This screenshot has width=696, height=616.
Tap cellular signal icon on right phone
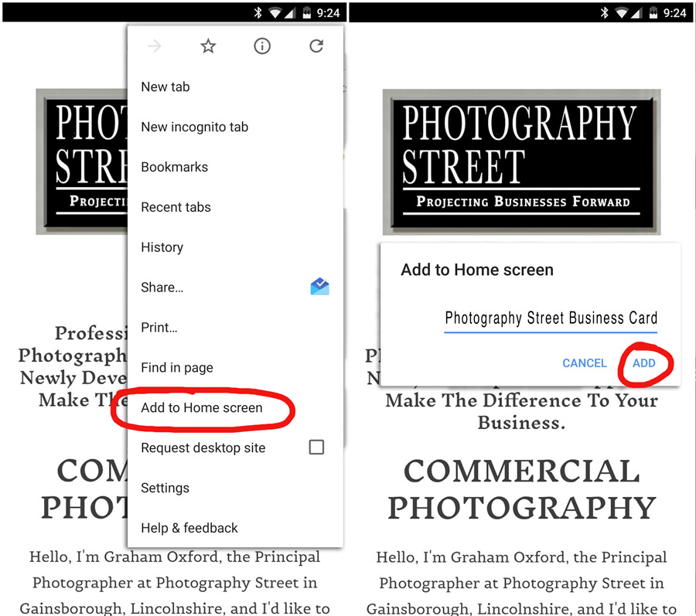coord(636,13)
